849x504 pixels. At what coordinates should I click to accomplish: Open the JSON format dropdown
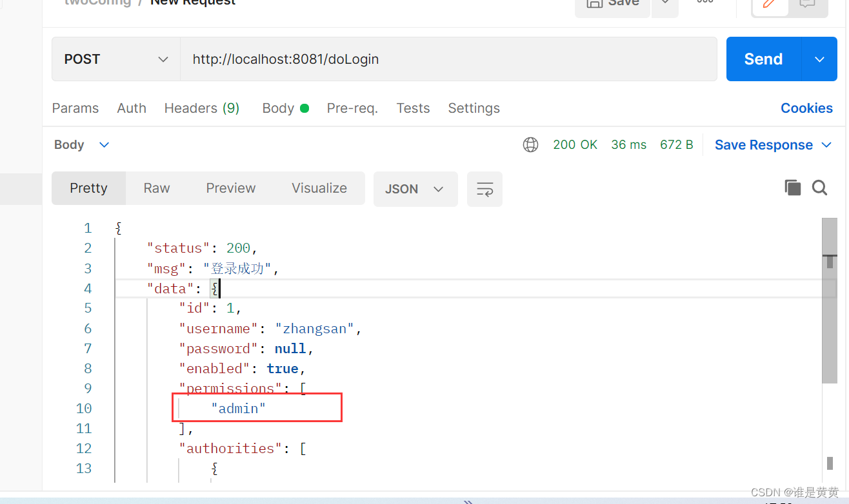click(415, 189)
